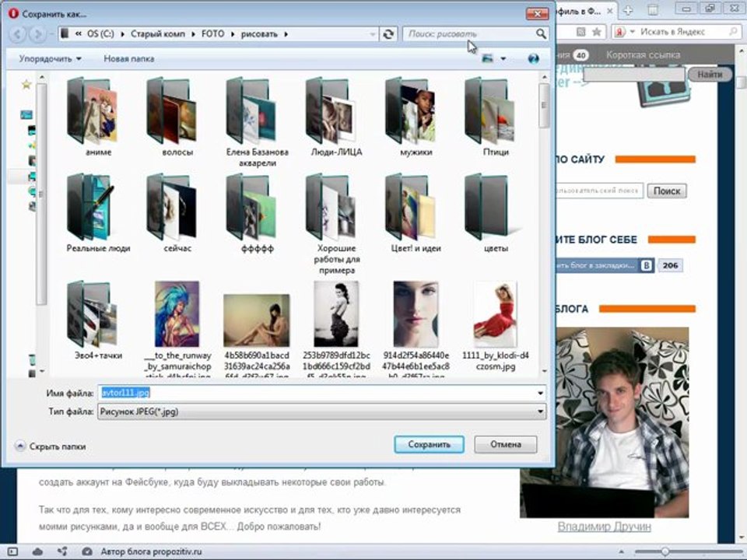
Task: Click the Короткая ссылка tab in browser
Action: [643, 54]
